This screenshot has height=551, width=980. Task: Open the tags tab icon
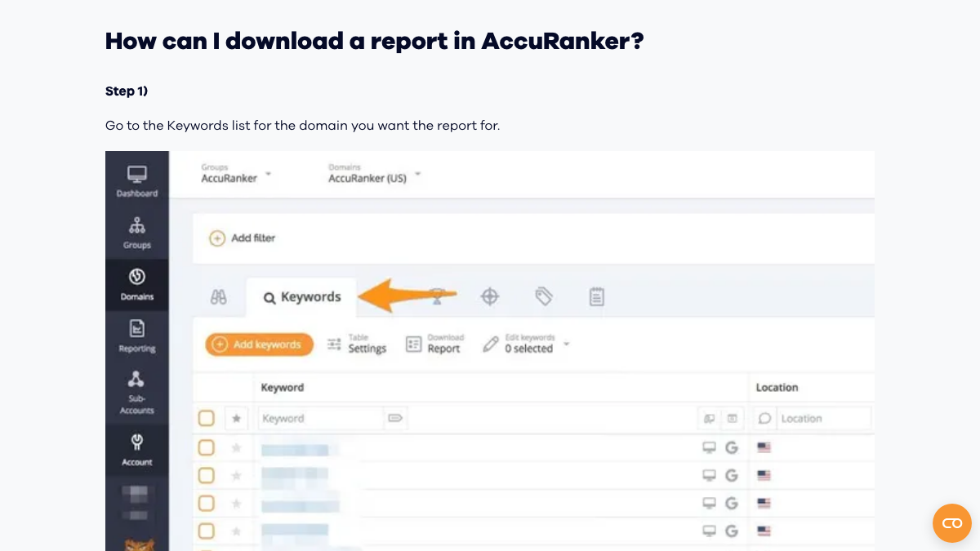coord(544,296)
